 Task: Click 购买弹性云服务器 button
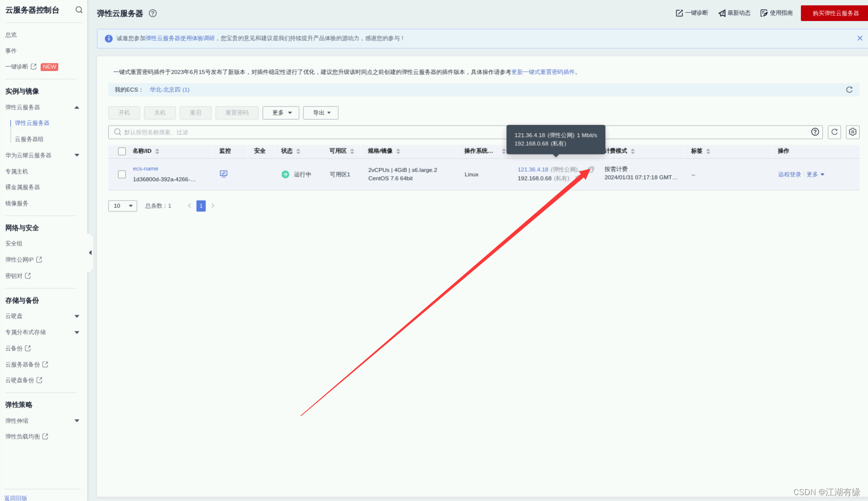836,13
